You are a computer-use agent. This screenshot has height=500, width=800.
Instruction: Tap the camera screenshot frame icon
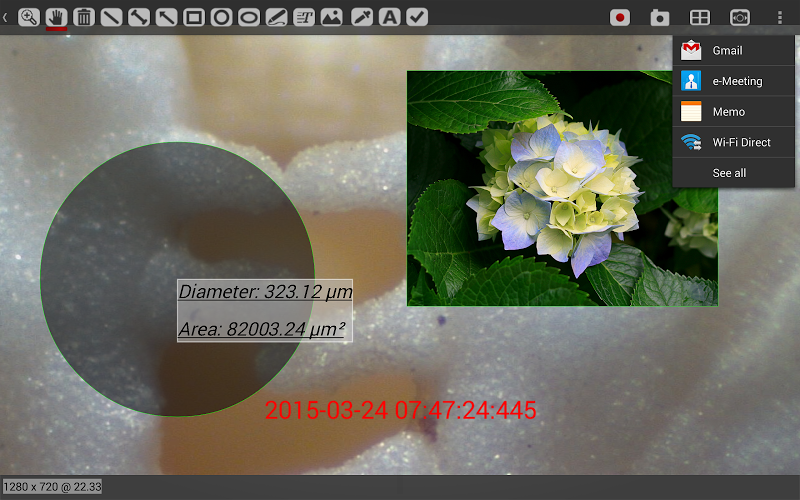(740, 18)
